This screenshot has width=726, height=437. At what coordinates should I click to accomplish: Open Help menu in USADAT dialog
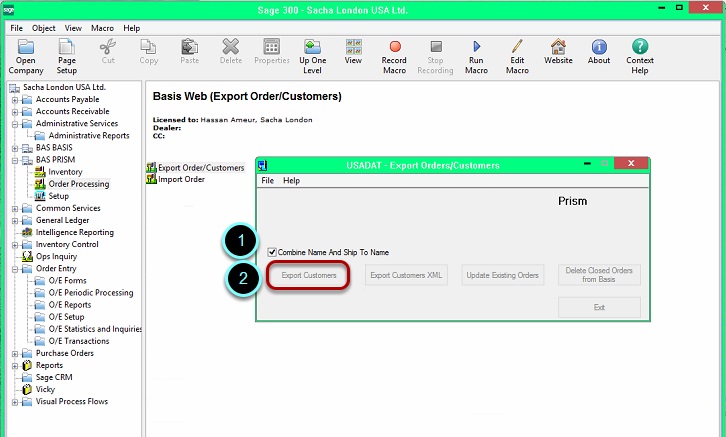[x=291, y=181]
